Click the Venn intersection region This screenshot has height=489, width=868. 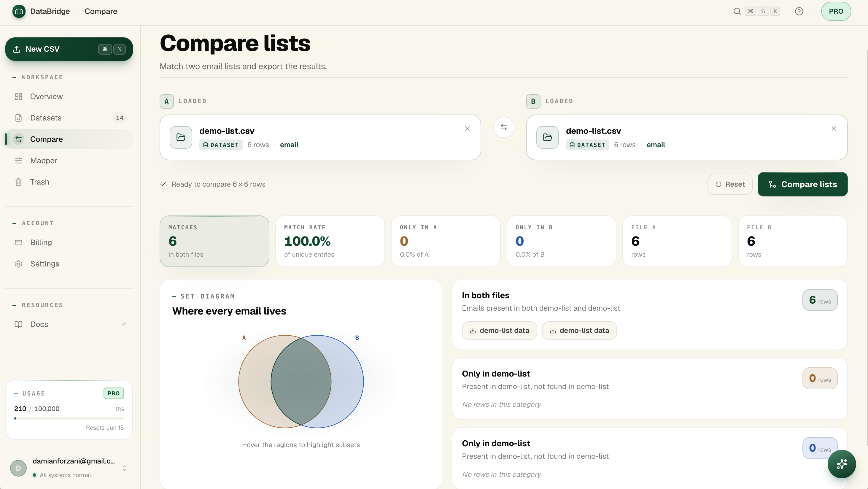coord(301,382)
